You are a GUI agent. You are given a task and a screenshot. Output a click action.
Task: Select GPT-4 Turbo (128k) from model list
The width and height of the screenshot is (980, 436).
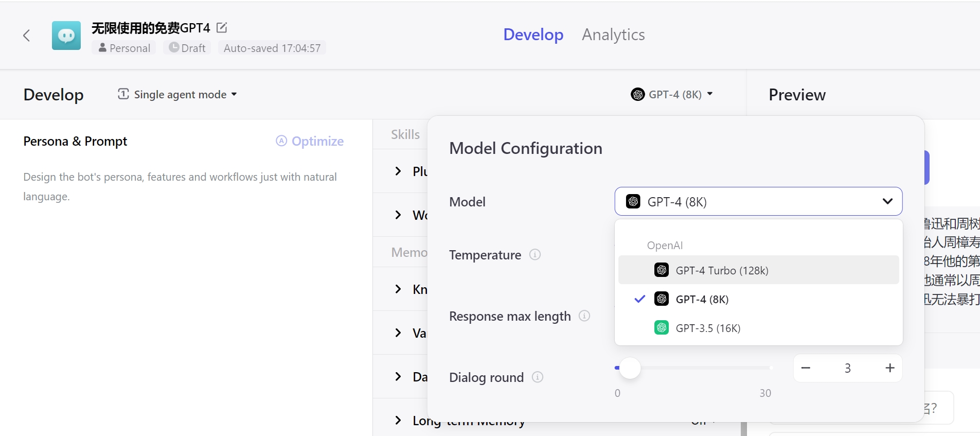click(x=758, y=270)
